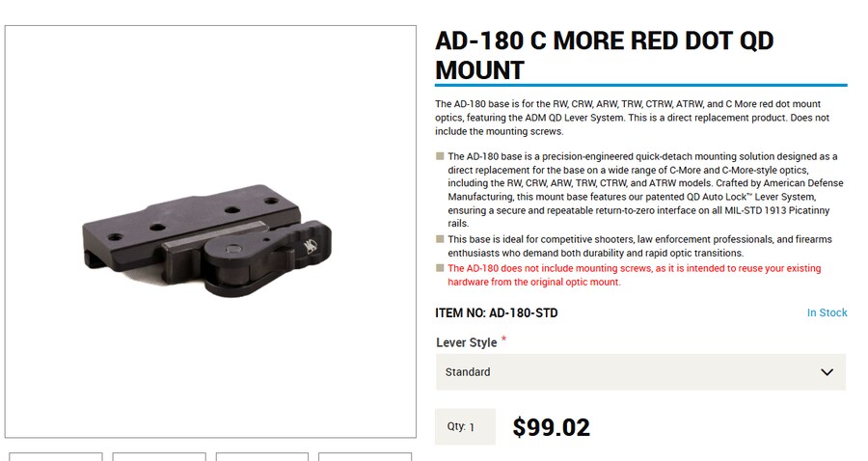The width and height of the screenshot is (868, 461).
Task: Click the main product image of the mount
Action: point(211,231)
